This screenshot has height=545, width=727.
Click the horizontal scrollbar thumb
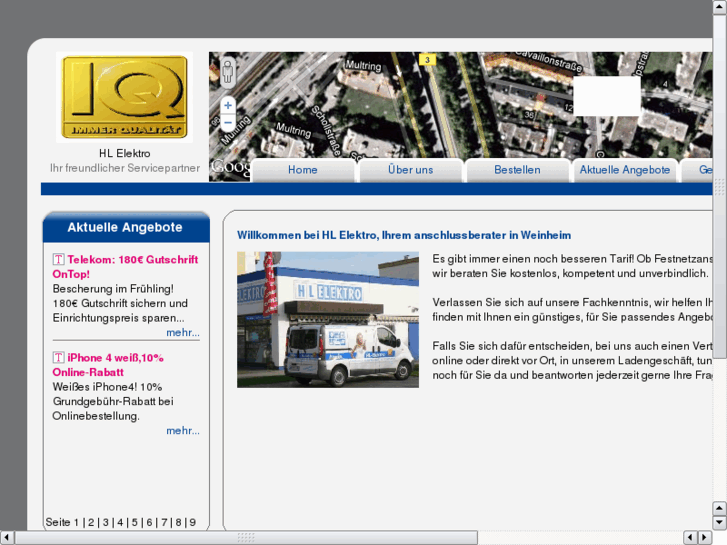(246, 538)
